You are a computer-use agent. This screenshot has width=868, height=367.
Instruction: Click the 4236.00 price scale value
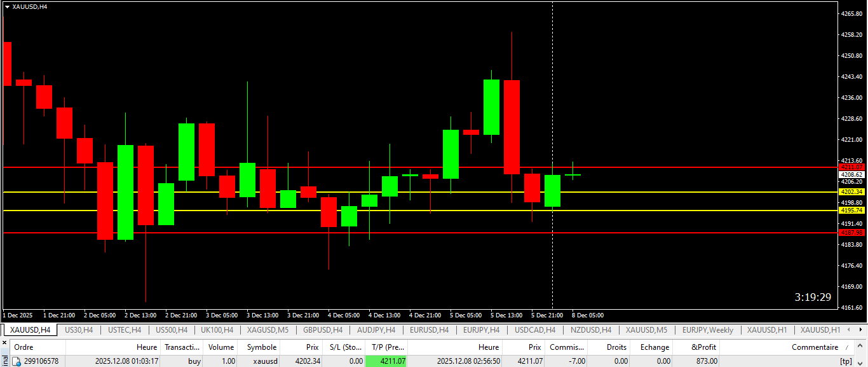coord(851,97)
